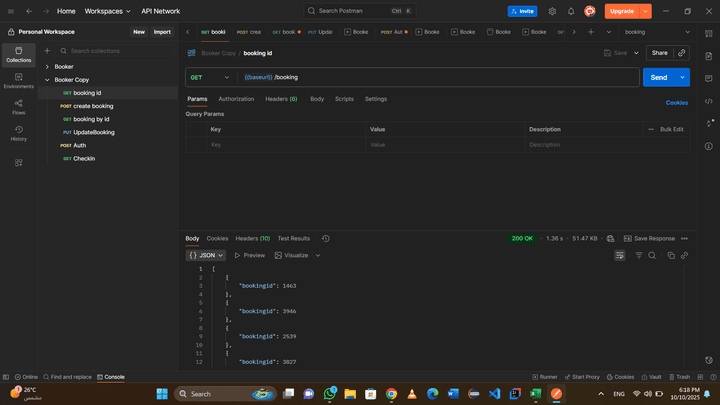This screenshot has height=405, width=720.
Task: Open the Flows sidebar panel
Action: [x=18, y=107]
